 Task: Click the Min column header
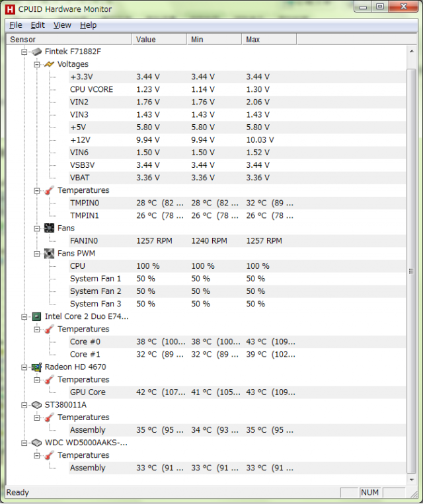pyautogui.click(x=214, y=39)
